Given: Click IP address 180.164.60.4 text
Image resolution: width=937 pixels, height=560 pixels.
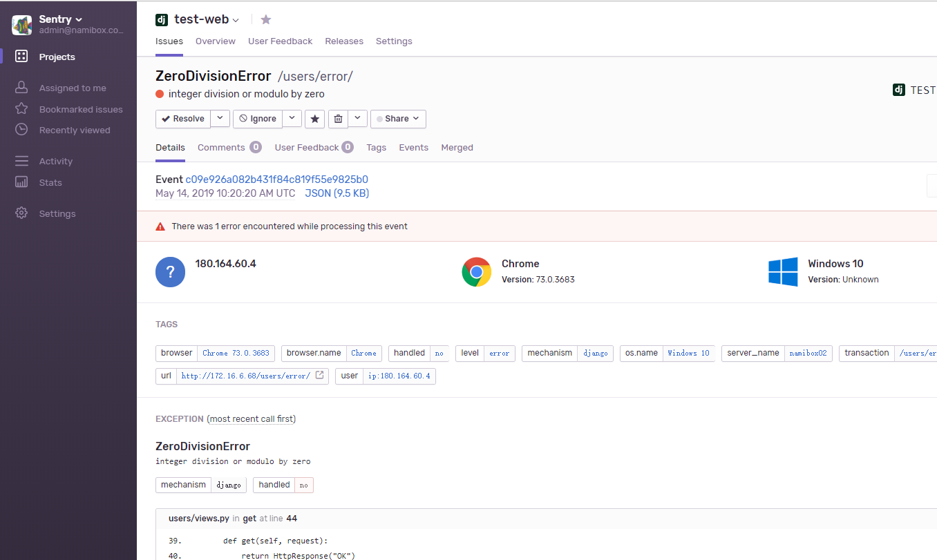Looking at the screenshot, I should 226,264.
